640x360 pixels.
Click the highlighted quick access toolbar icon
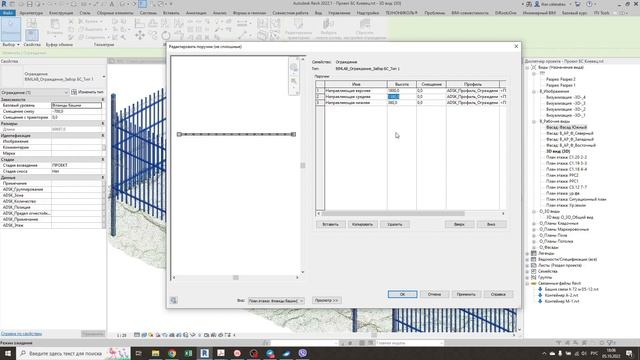(142, 4)
